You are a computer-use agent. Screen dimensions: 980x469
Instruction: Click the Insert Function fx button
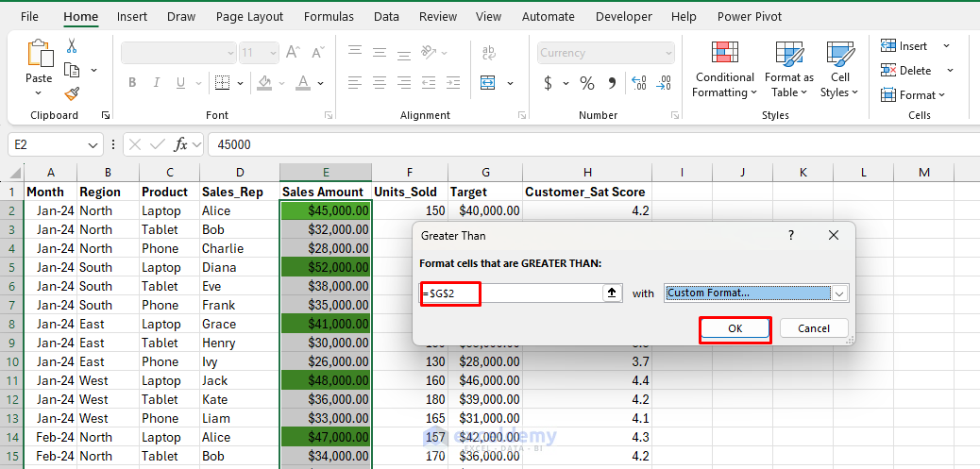click(180, 145)
